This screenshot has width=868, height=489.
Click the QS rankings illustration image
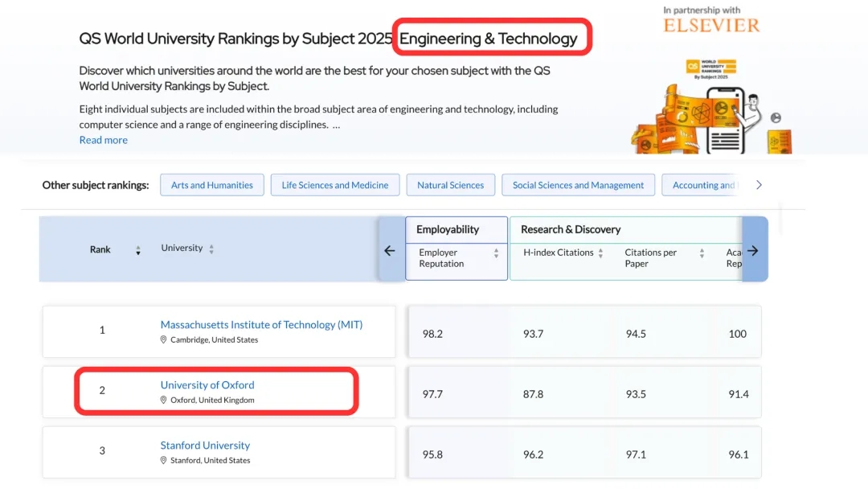711,105
